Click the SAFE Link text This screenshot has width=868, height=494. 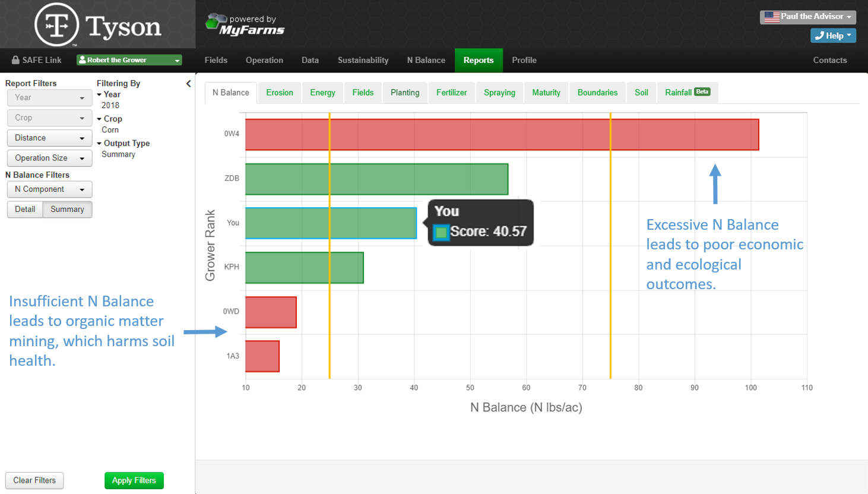[42, 60]
